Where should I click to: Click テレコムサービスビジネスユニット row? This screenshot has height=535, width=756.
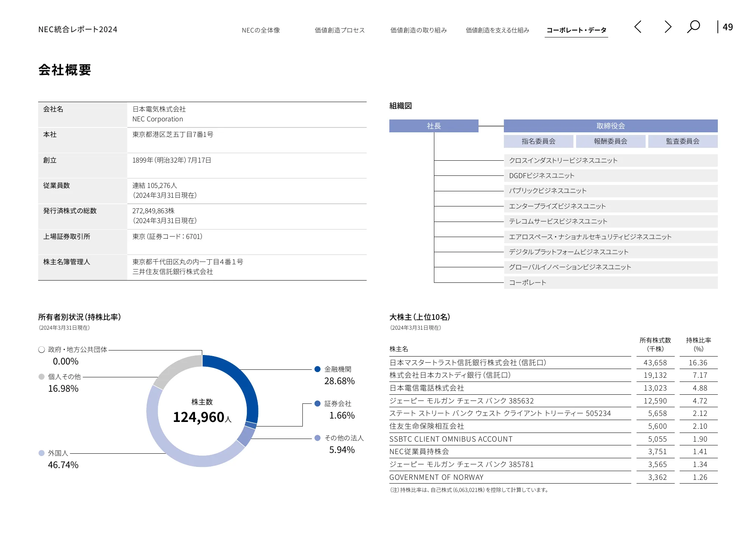click(x=611, y=222)
